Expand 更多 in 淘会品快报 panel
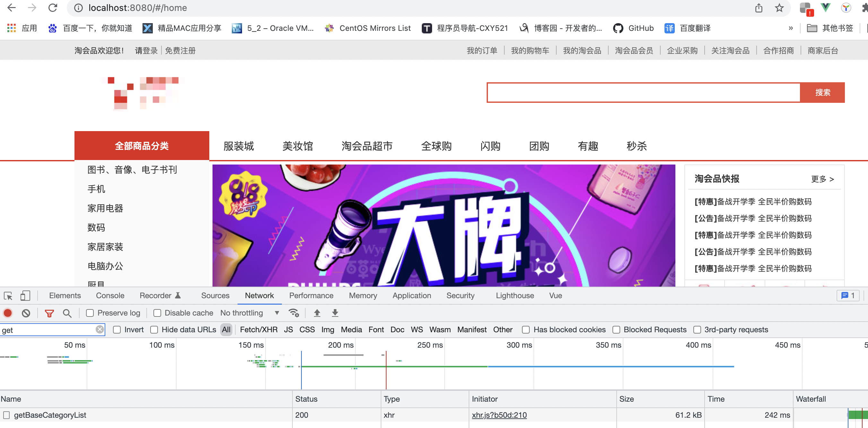Viewport: 868px width, 428px height. (822, 179)
